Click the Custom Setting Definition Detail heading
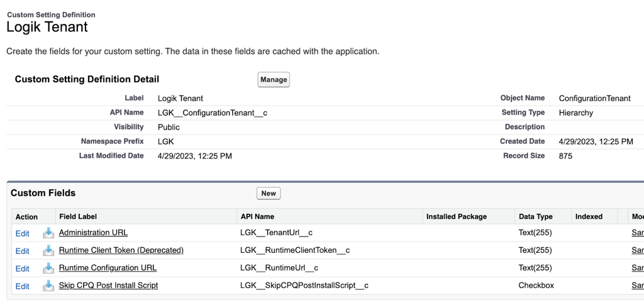644x300 pixels. pos(87,79)
